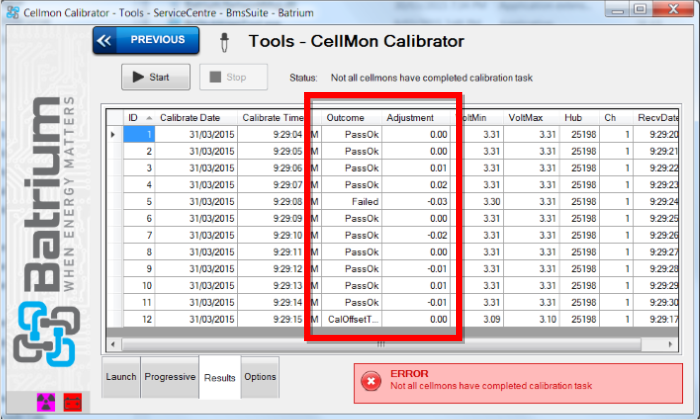700x420 pixels.
Task: Click the magenta radiation status icon
Action: [46, 402]
